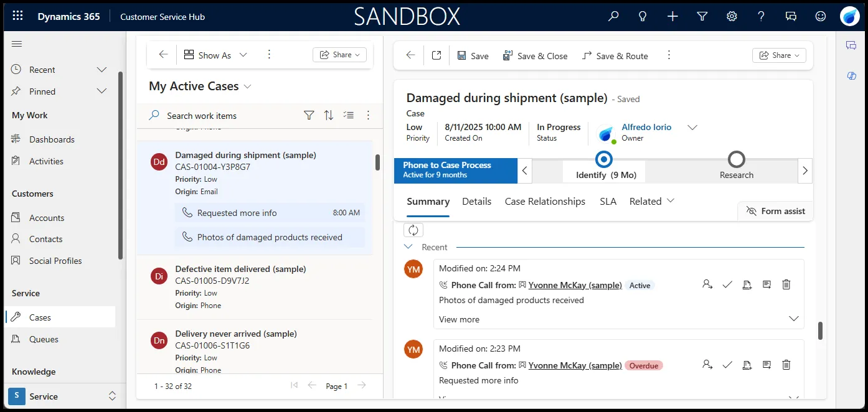Go back using the list pane back arrow
This screenshot has height=412, width=868.
click(x=163, y=55)
